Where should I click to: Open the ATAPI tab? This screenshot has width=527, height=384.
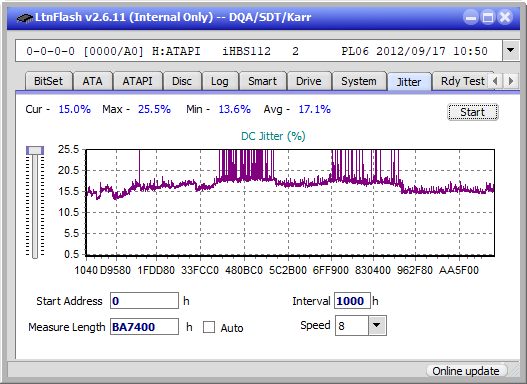point(137,81)
